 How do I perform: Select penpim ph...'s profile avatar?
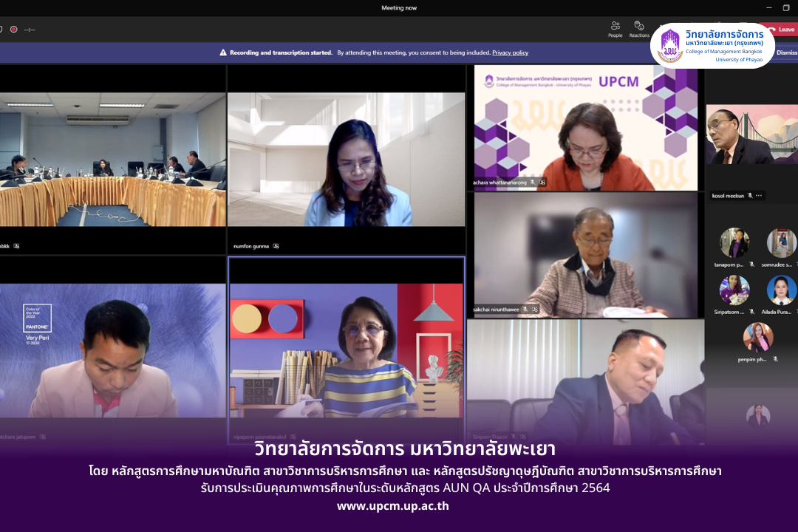(x=758, y=337)
